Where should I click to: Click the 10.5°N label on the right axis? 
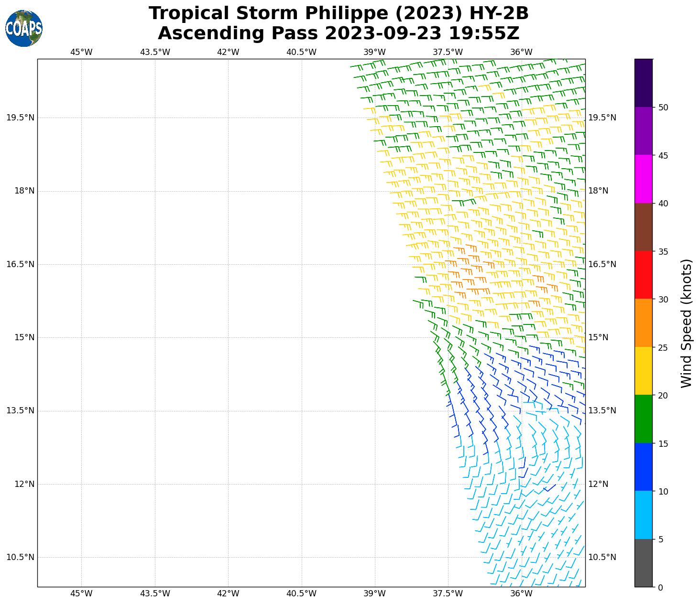602,557
